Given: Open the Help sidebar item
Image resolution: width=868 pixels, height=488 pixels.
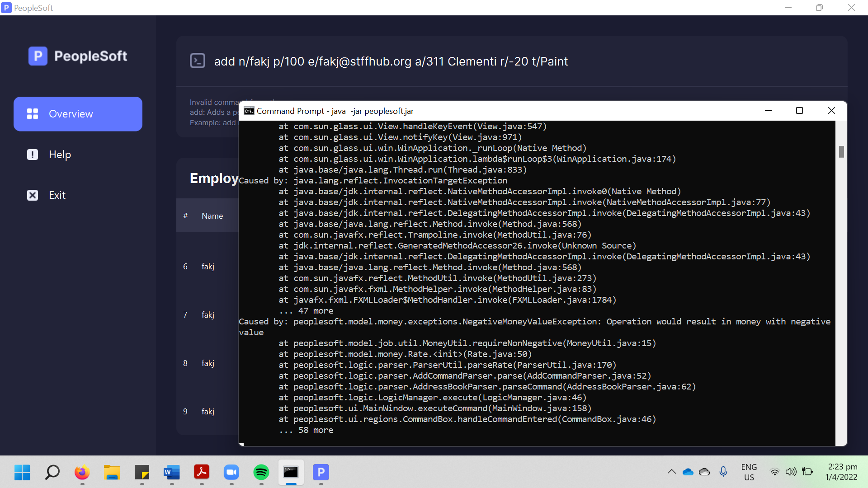Looking at the screenshot, I should pos(60,155).
